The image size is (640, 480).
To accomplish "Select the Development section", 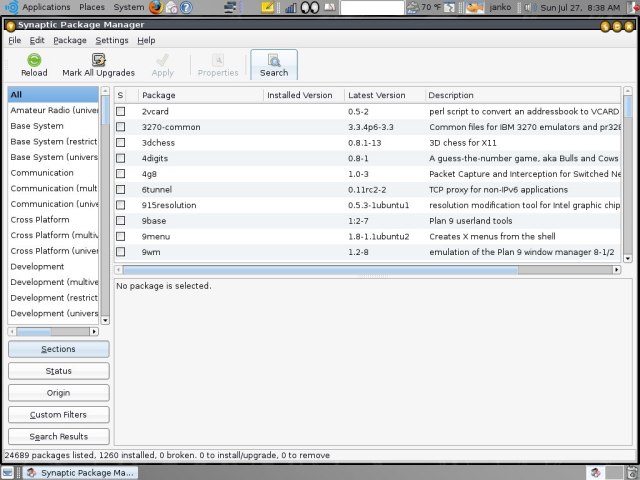I will [53, 267].
